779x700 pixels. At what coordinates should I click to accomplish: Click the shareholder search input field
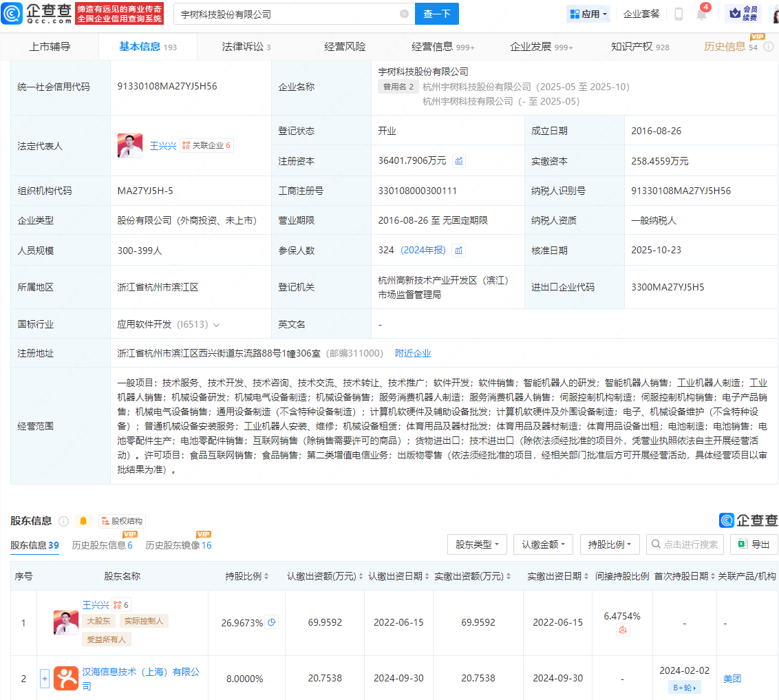(685, 544)
